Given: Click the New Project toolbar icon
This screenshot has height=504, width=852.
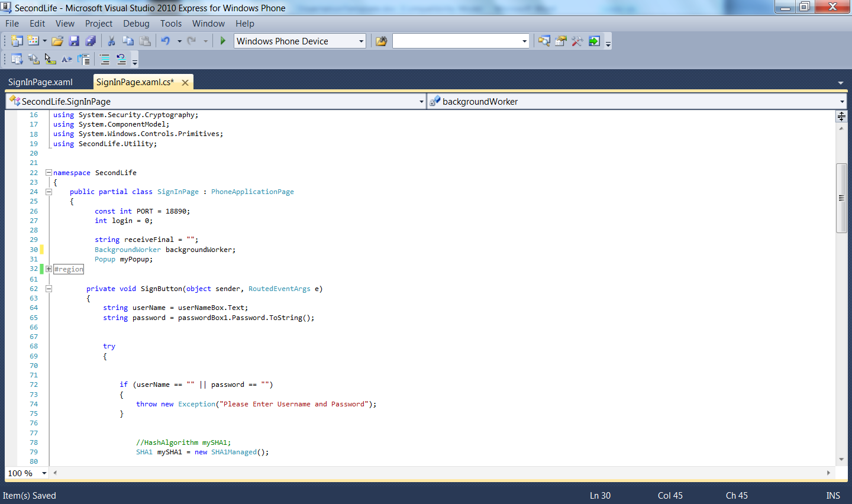Looking at the screenshot, I should pos(17,41).
